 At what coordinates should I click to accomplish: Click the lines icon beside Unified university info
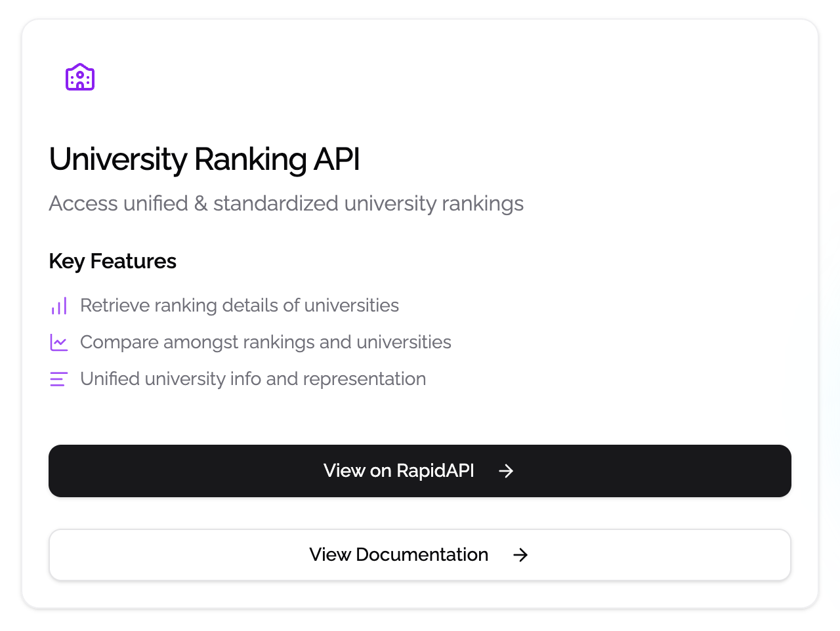click(x=59, y=379)
